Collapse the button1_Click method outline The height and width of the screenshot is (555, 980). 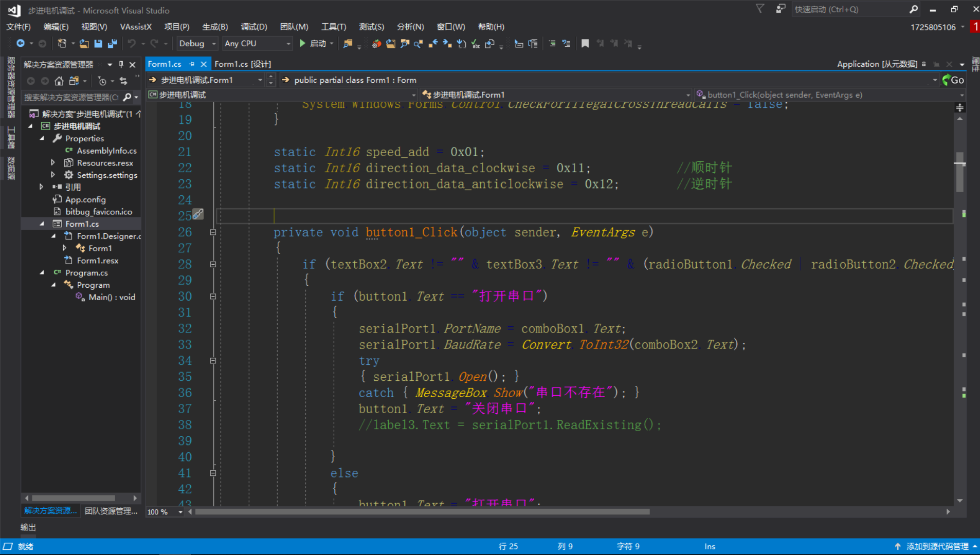pyautogui.click(x=213, y=232)
